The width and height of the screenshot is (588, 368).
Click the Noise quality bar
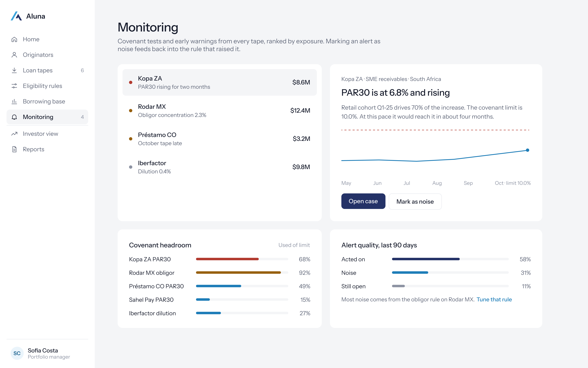point(450,273)
